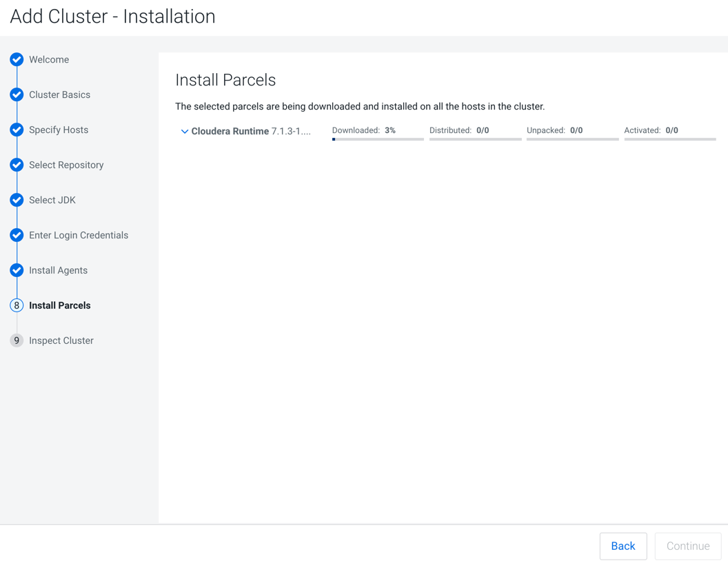Open the Specify Hosts step
The height and width of the screenshot is (563, 728).
tap(59, 130)
